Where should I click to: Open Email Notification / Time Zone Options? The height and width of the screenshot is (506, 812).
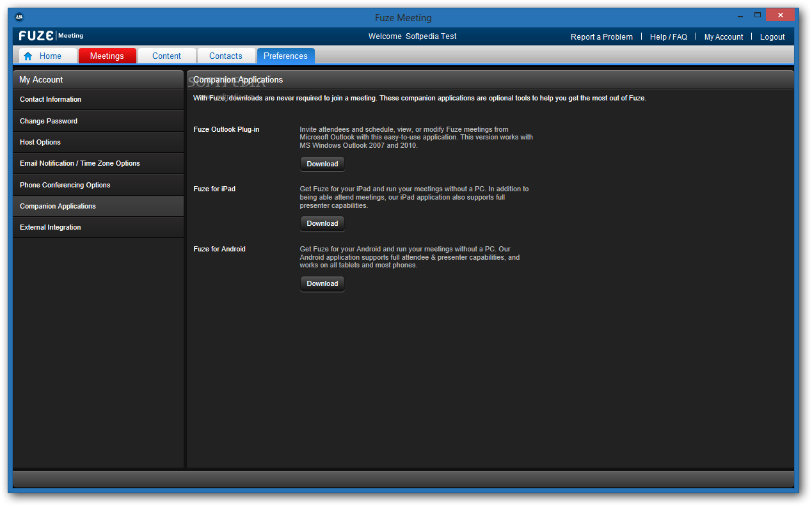[x=99, y=163]
